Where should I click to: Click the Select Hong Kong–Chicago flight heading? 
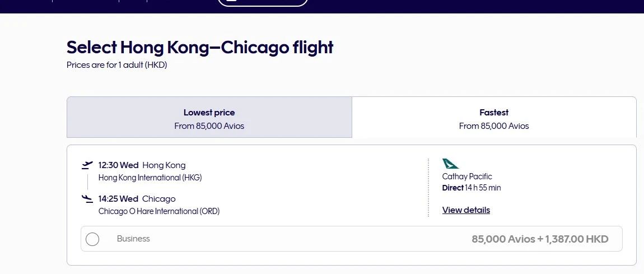(200, 47)
